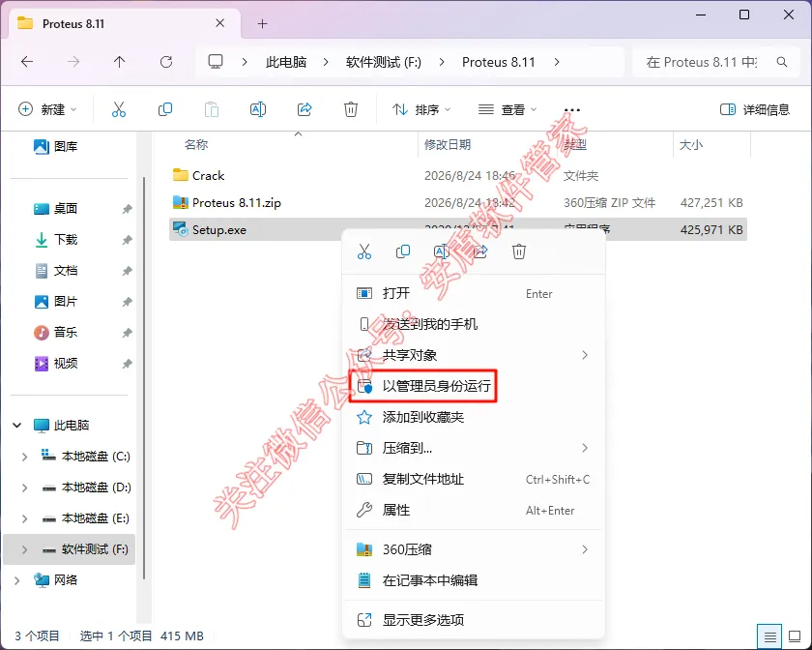Screen dimensions: 812x650
Task: Click the 软件测试 (F:) breadcrumb
Action: point(383,62)
